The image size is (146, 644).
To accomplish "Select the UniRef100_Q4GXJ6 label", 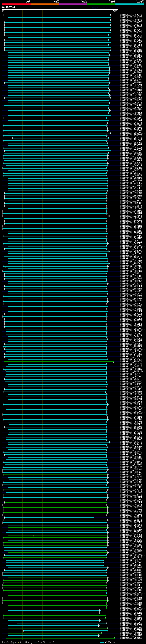I will pos(131,359).
